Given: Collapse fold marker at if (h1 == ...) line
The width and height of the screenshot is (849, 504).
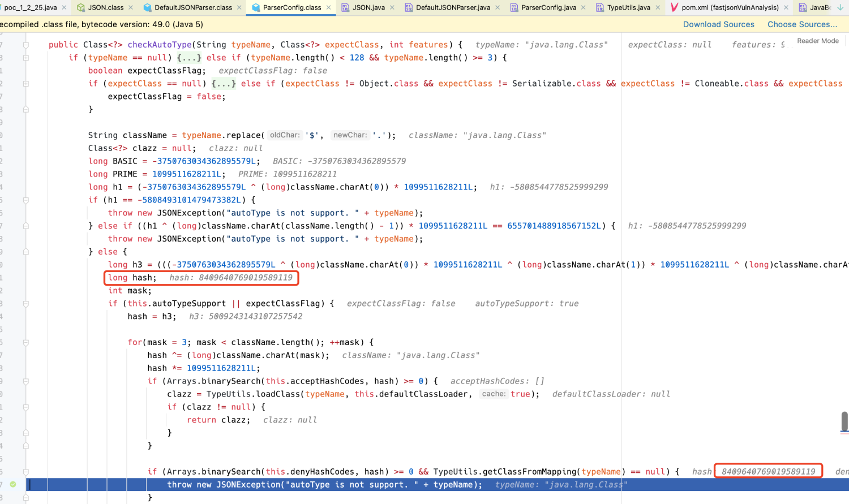Looking at the screenshot, I should tap(26, 200).
